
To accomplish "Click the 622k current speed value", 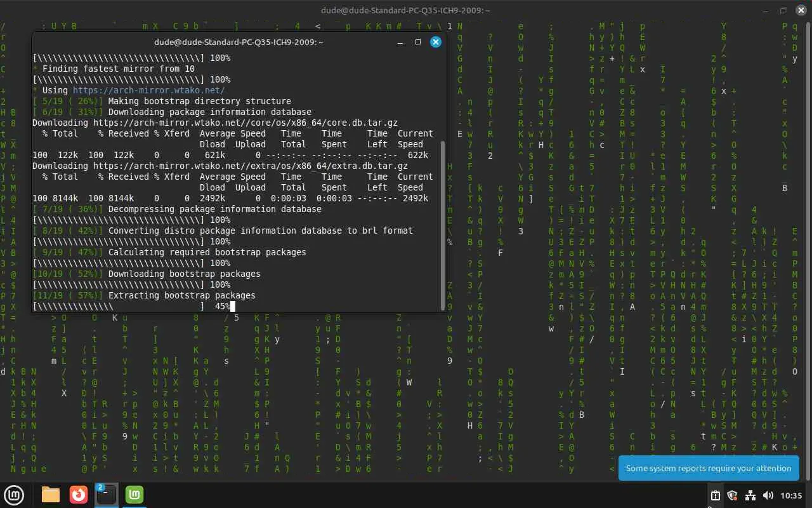I will pyautogui.click(x=418, y=155).
